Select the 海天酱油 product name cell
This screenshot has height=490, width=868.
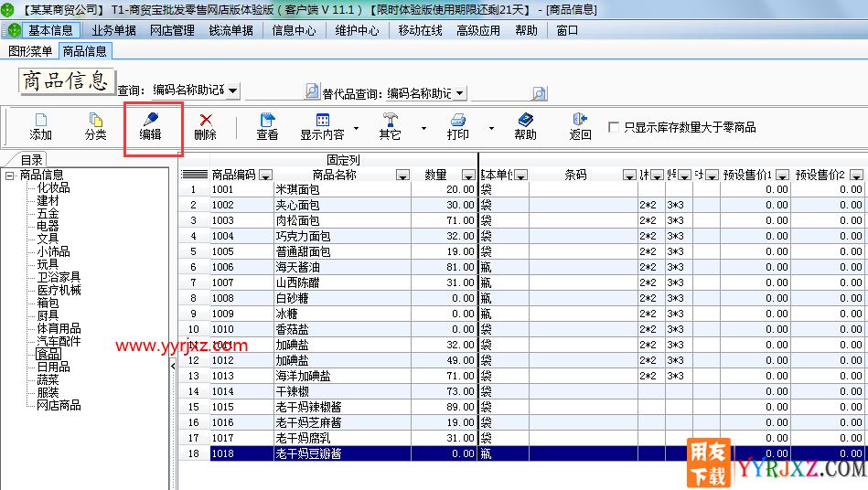pos(342,267)
